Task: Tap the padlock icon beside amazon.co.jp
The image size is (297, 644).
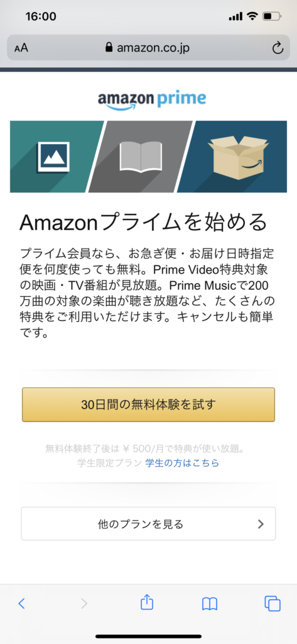Action: [109, 48]
